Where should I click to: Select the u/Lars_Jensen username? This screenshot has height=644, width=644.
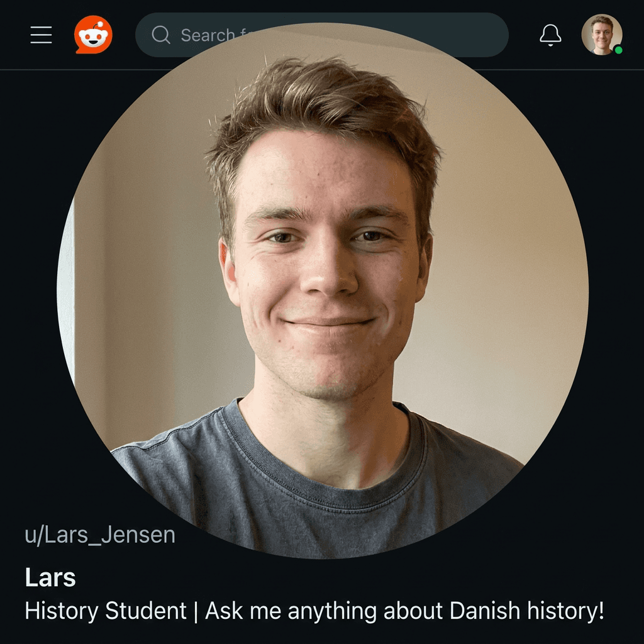pyautogui.click(x=100, y=535)
